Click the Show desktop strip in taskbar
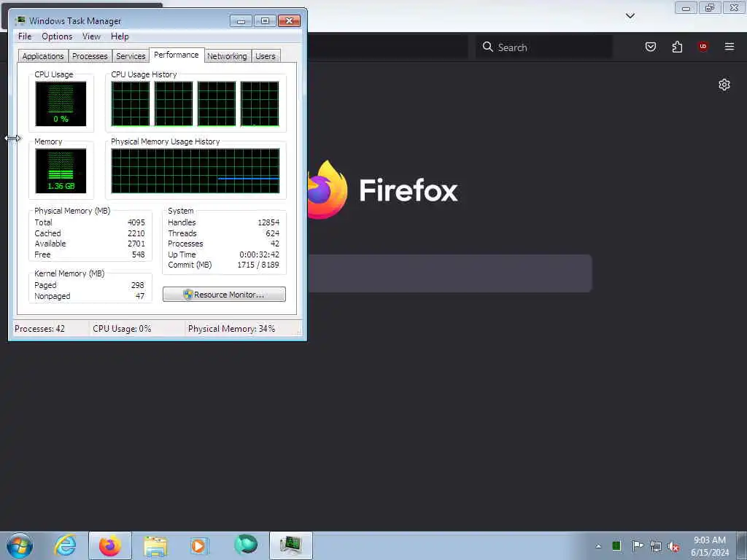The width and height of the screenshot is (747, 560). pyautogui.click(x=742, y=545)
